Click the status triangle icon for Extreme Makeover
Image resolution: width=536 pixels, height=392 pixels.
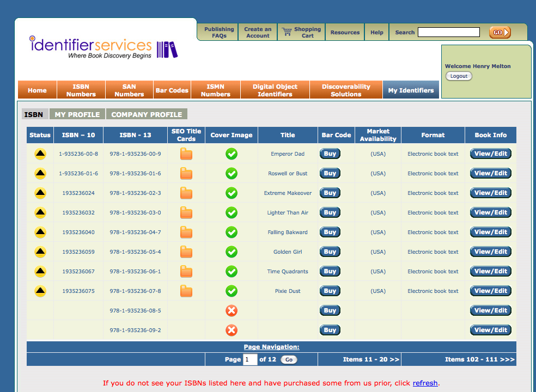(x=40, y=193)
